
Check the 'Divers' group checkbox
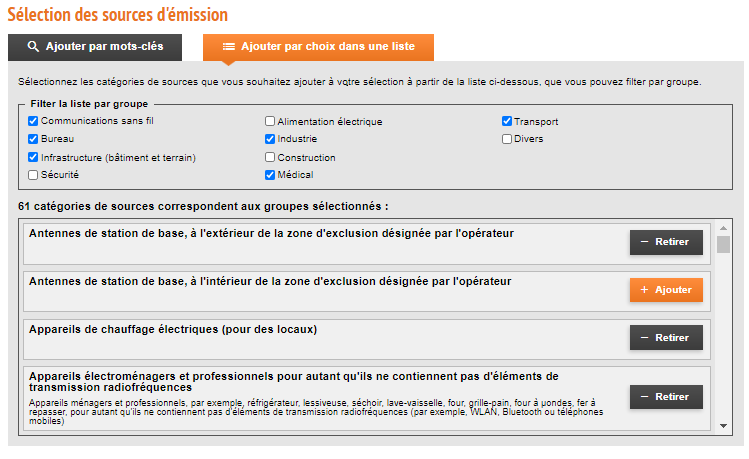(507, 139)
